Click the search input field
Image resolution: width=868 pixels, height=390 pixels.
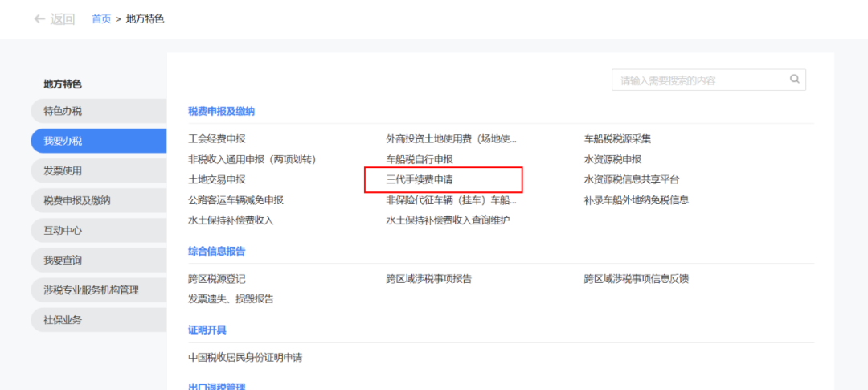click(x=698, y=80)
